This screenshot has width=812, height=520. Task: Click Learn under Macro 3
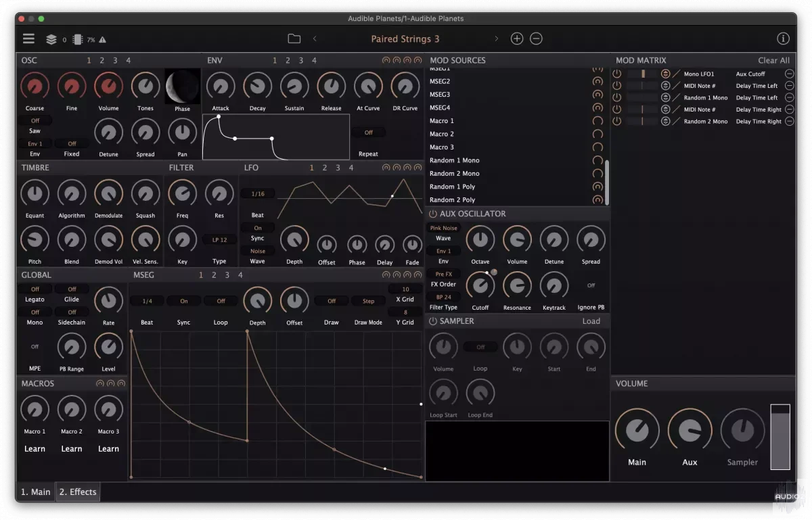pyautogui.click(x=108, y=448)
